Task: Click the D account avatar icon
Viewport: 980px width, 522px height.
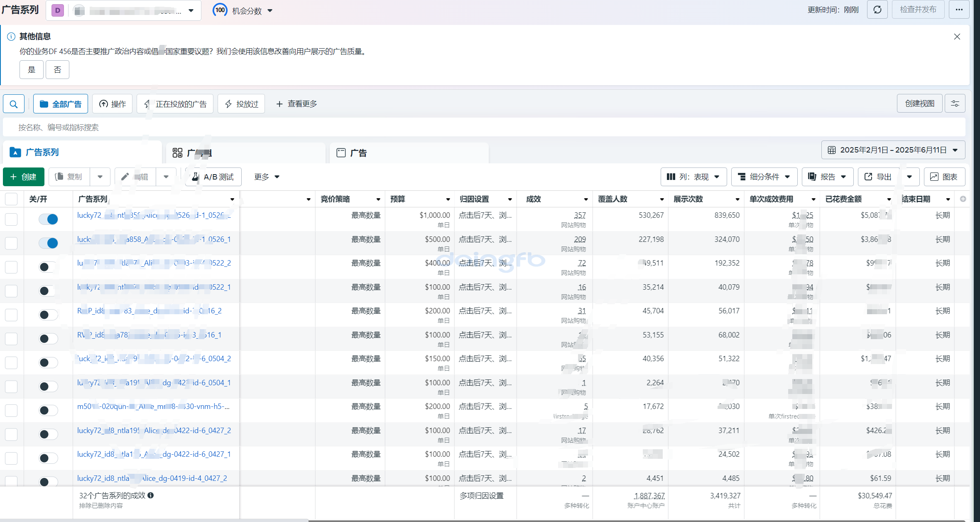Action: 58,10
